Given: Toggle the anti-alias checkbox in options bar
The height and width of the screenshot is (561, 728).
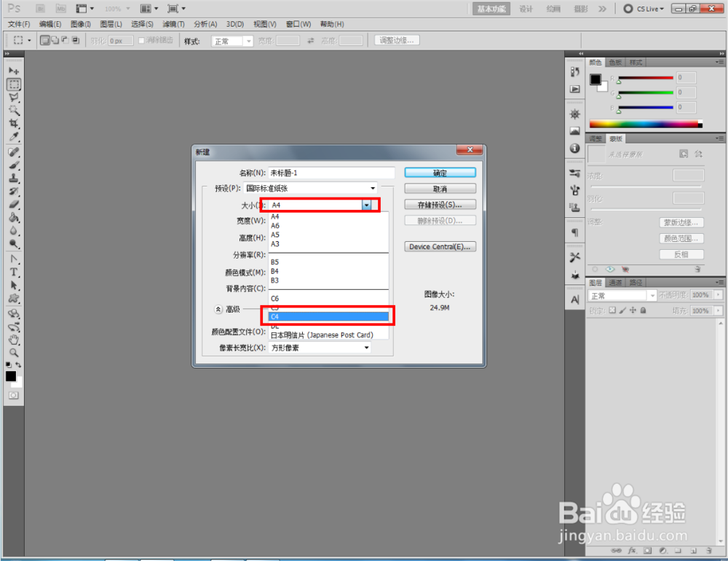Looking at the screenshot, I should (x=142, y=41).
